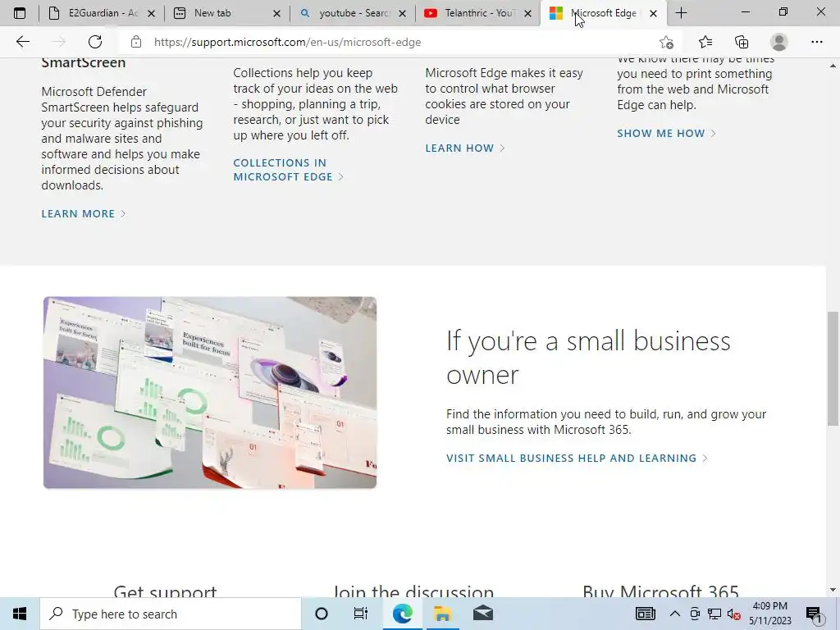Go back using the back arrow
Viewport: 840px width, 630px height.
pos(22,42)
